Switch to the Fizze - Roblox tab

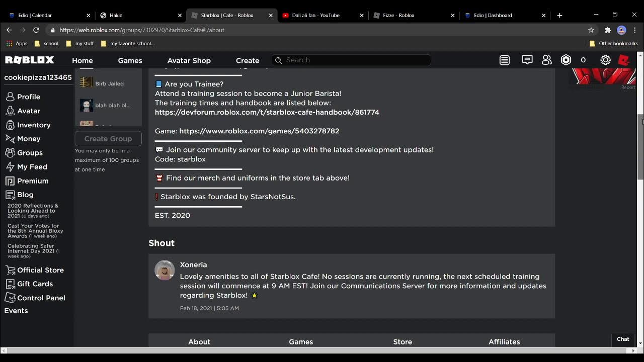point(414,15)
